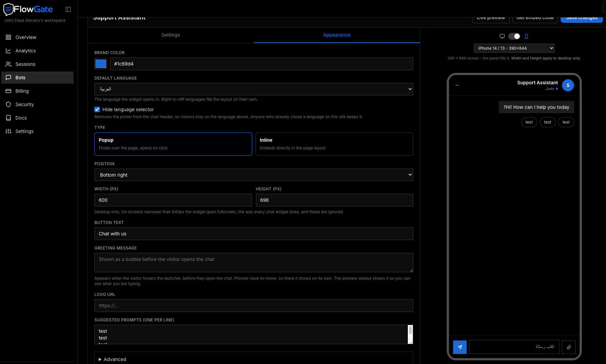Toggle the desktop/mobile preview switch
Screen dimensions: 606x364
[x=514, y=36]
